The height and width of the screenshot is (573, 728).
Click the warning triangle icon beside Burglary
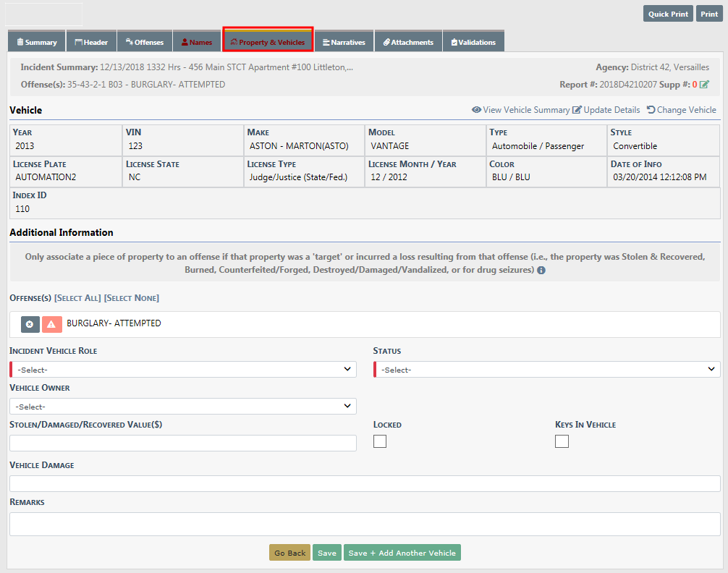[51, 324]
